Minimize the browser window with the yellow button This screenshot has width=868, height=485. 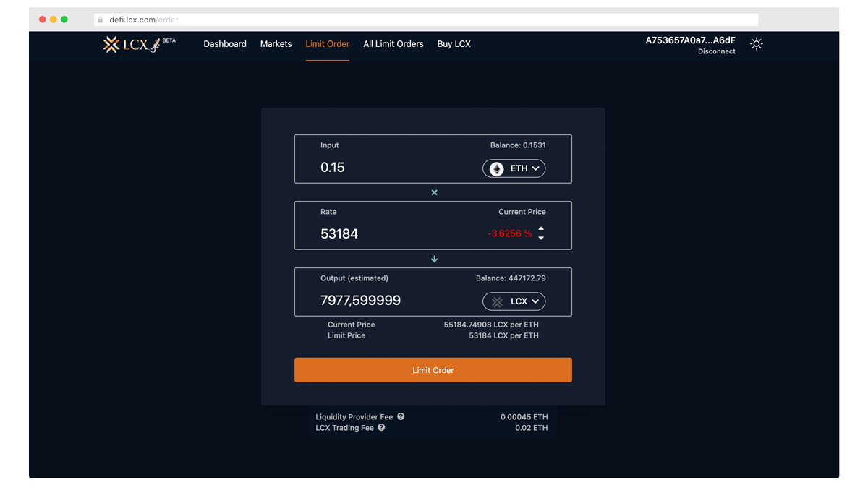pos(54,20)
